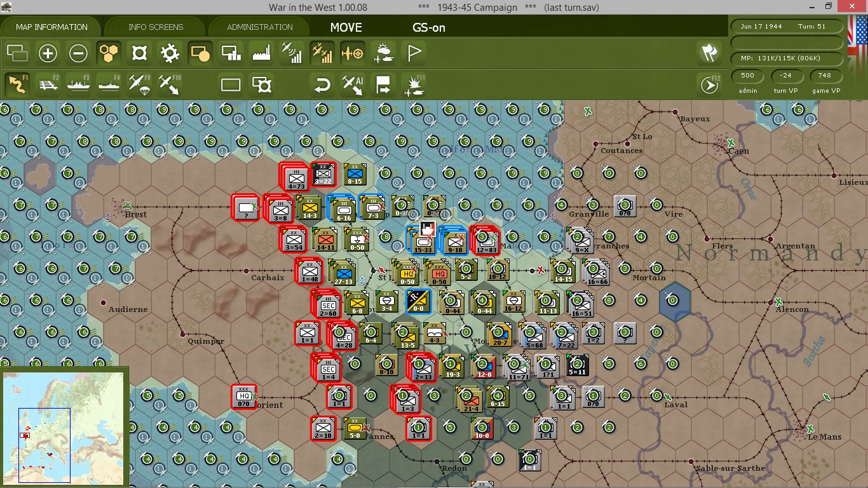
Task: Click the GS-on label
Action: [x=429, y=28]
